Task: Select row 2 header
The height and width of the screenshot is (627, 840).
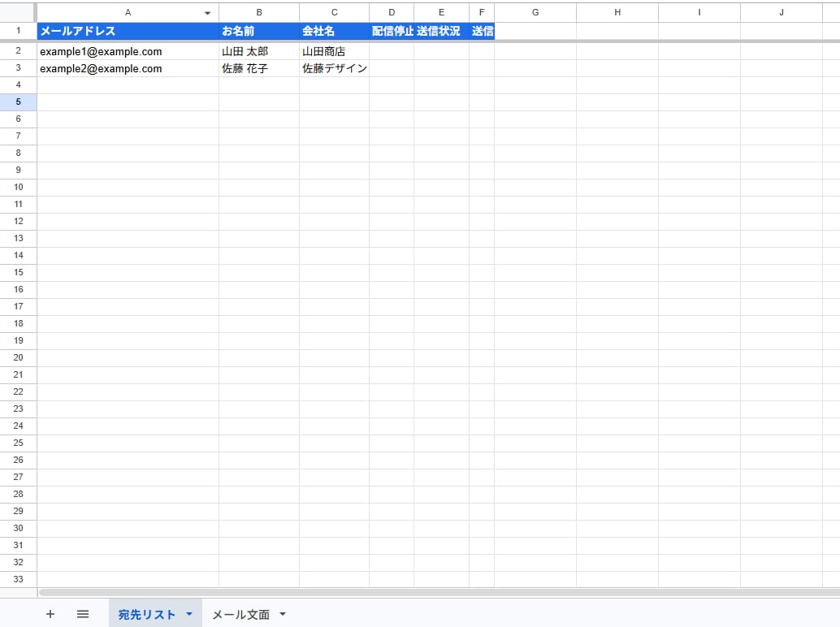Action: pyautogui.click(x=18, y=51)
